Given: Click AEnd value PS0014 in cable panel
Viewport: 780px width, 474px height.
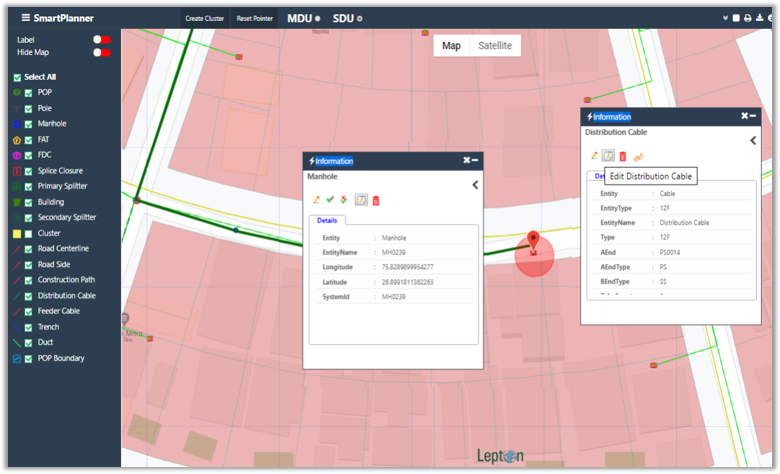Looking at the screenshot, I should pos(670,252).
